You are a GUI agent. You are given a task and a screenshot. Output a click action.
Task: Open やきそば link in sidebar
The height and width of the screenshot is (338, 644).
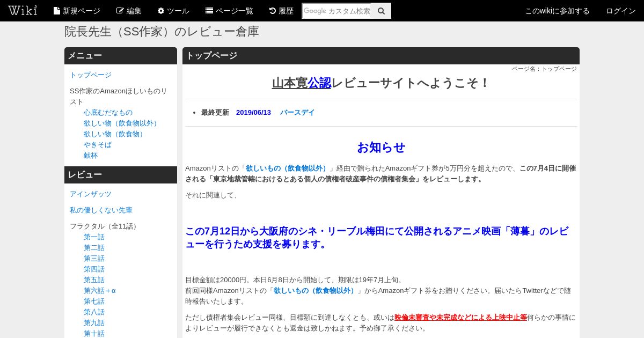98,145
